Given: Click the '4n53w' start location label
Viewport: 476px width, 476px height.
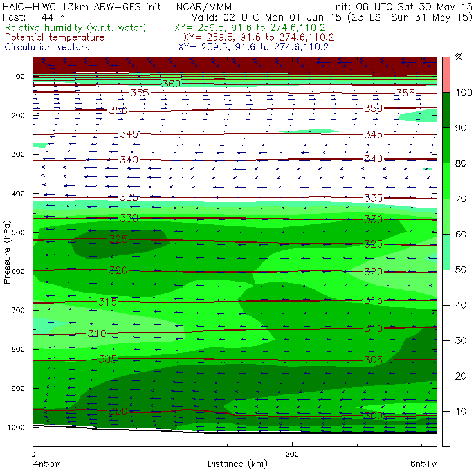Looking at the screenshot, I should (46, 464).
